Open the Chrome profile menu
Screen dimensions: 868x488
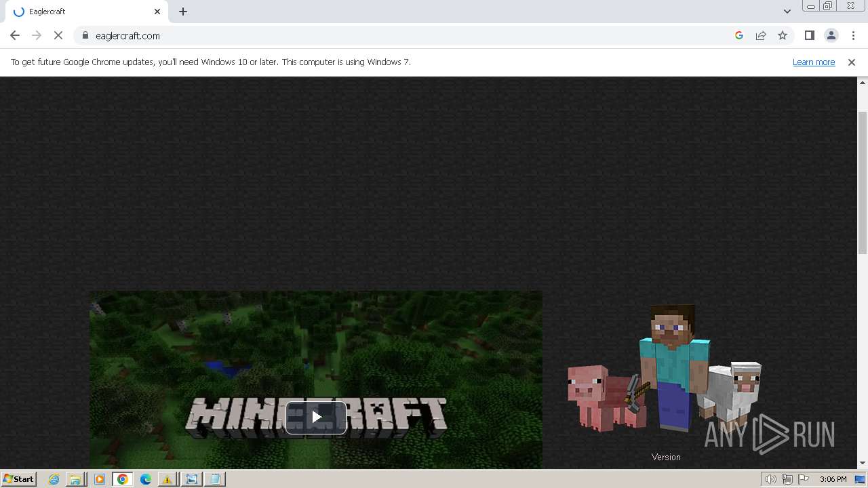[831, 35]
